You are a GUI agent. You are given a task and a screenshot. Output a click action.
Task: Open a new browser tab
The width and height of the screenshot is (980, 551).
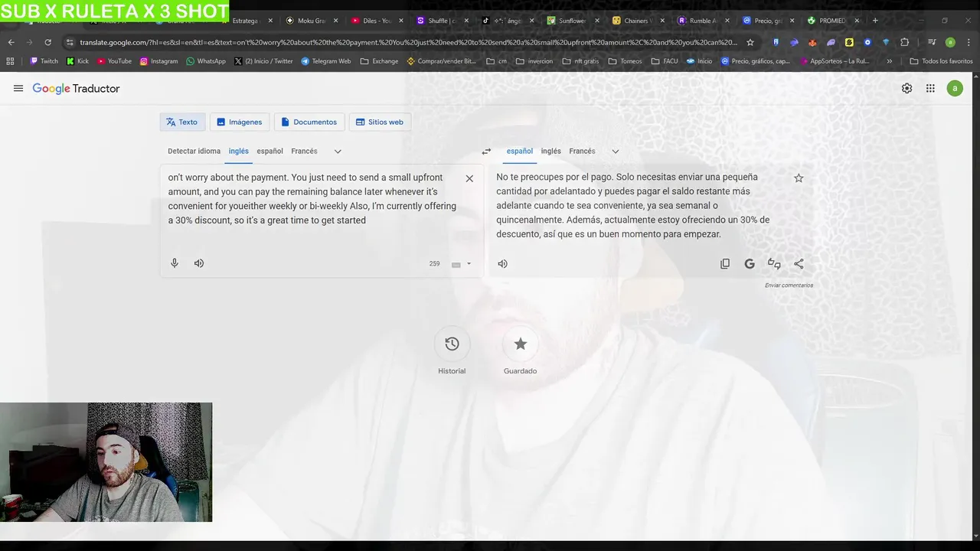pos(875,21)
